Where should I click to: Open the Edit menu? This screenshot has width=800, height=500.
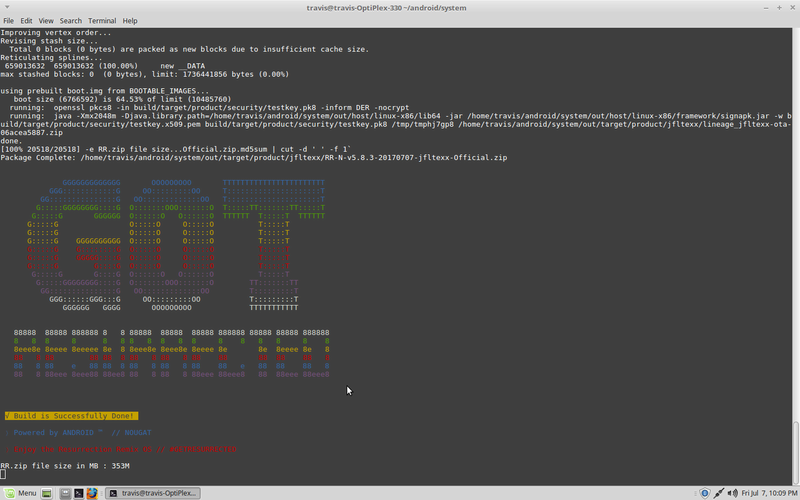(x=26, y=21)
